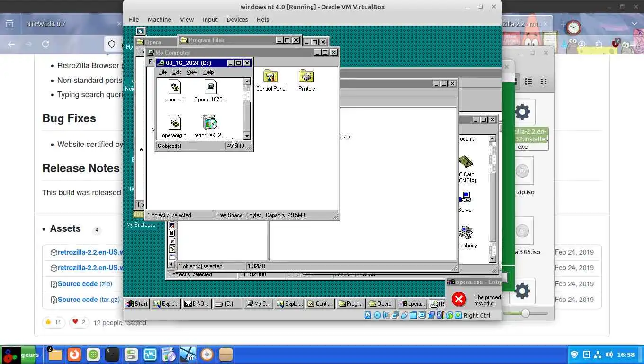The height and width of the screenshot is (364, 644).
Task: Click the D:\O... 7-Zip taskbar button
Action: pos(196,304)
